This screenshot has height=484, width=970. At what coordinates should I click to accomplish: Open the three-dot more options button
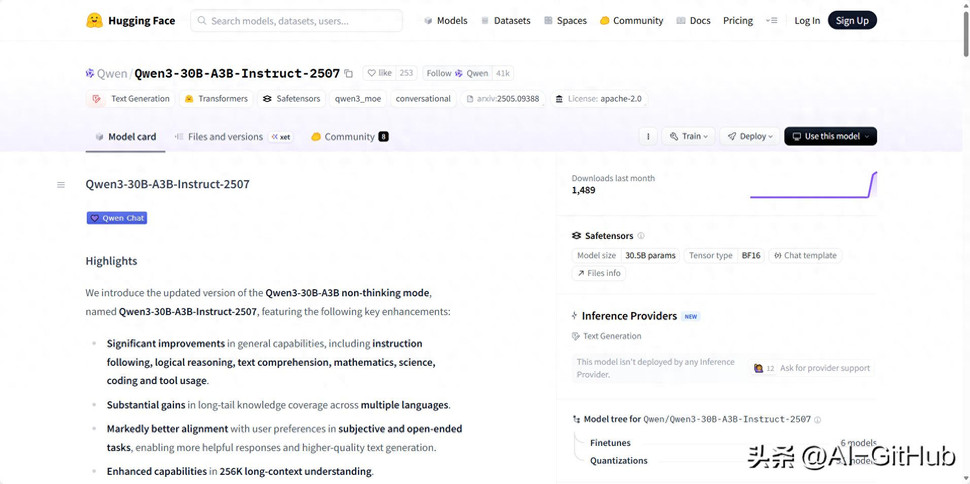(648, 136)
